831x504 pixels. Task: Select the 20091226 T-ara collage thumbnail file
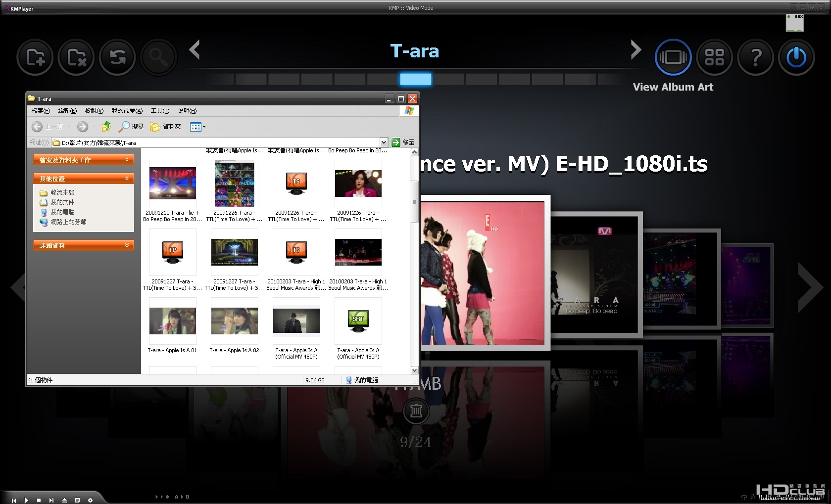click(234, 191)
